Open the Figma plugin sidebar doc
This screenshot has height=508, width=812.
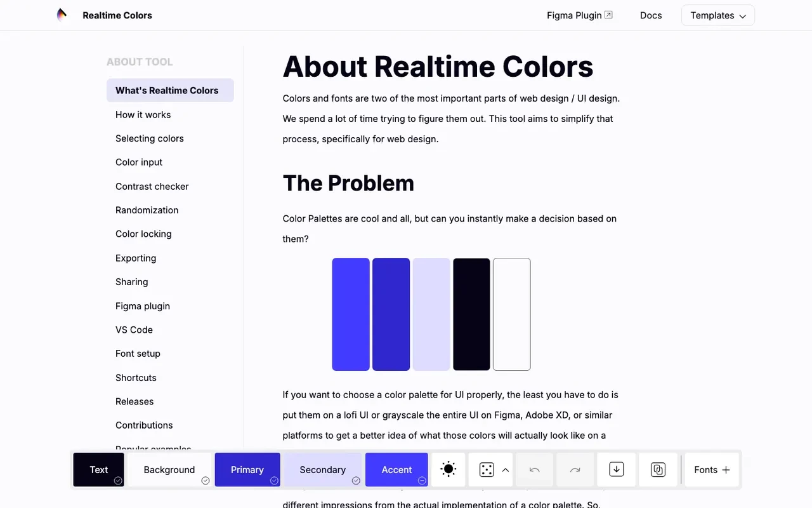[x=143, y=306]
